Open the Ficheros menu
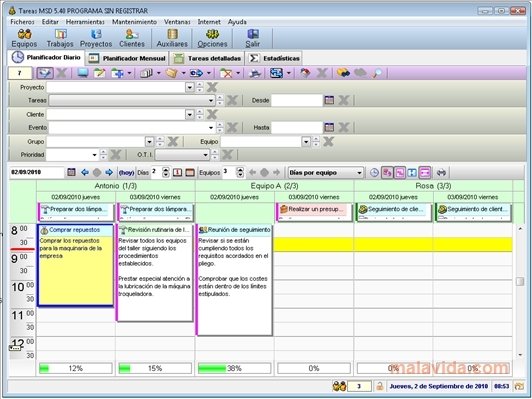 [x=22, y=22]
